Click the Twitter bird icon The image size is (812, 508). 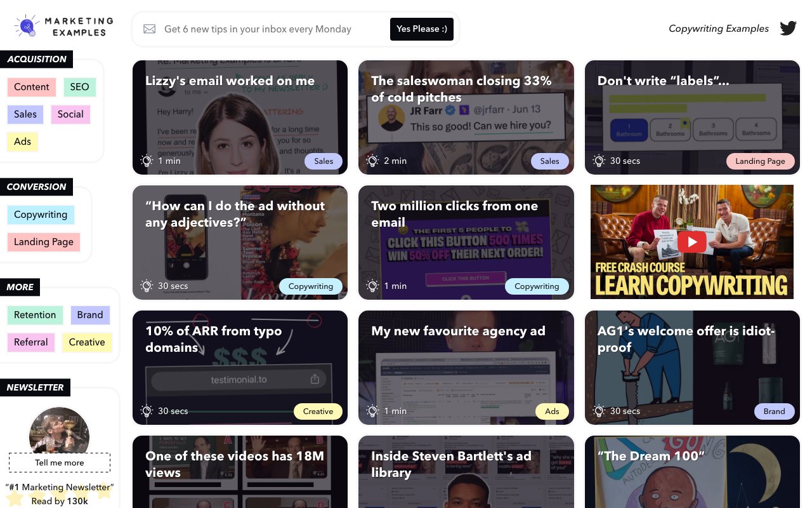(x=788, y=29)
